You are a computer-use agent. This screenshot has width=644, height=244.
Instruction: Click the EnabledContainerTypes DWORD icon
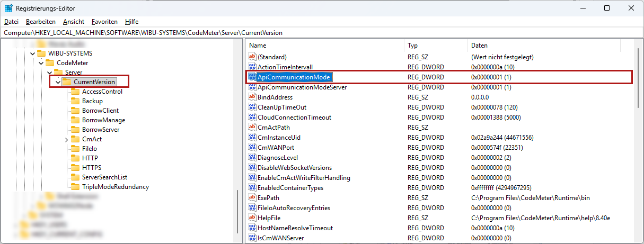point(252,188)
